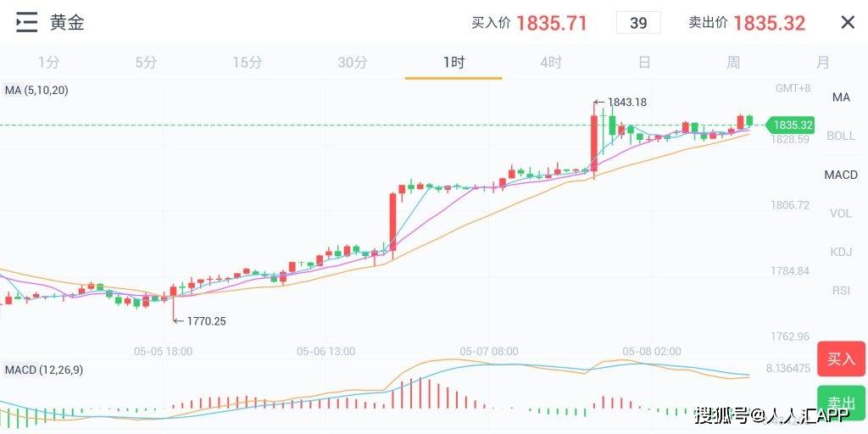Select the 15分 chart interval
Screen dimensions: 868x434
(247, 62)
